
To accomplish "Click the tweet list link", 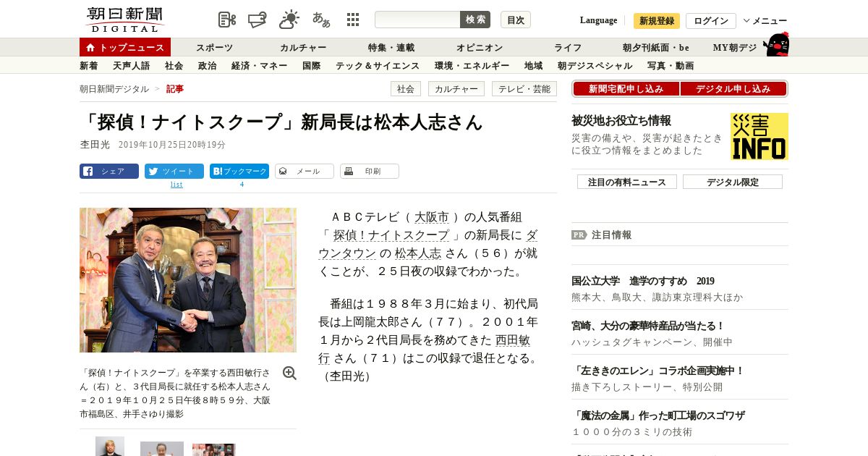I will [176, 185].
